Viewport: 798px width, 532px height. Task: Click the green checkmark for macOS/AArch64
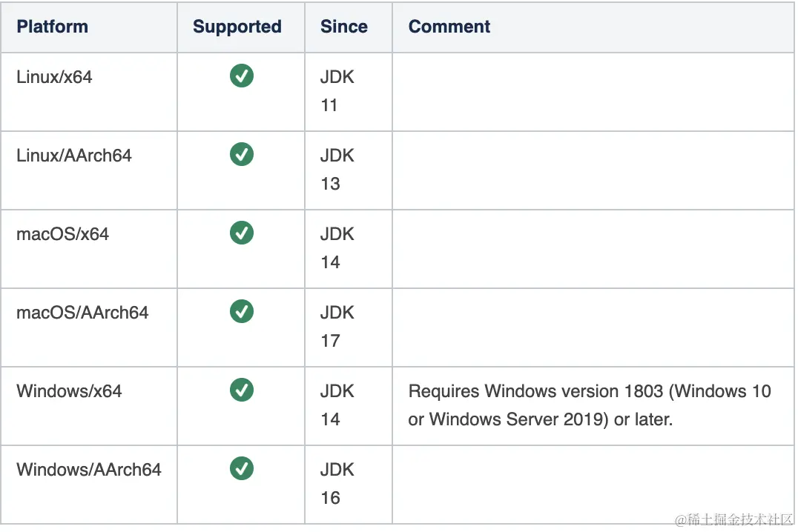point(241,311)
